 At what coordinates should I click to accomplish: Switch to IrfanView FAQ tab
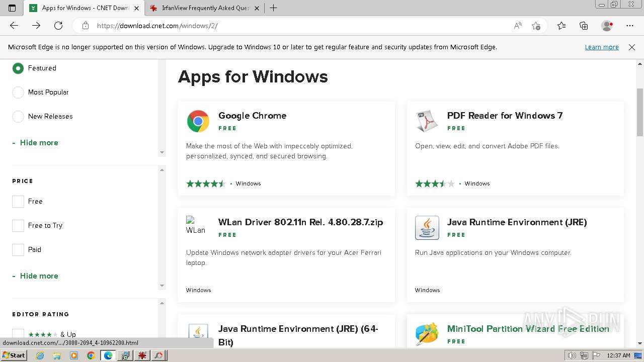pyautogui.click(x=205, y=8)
